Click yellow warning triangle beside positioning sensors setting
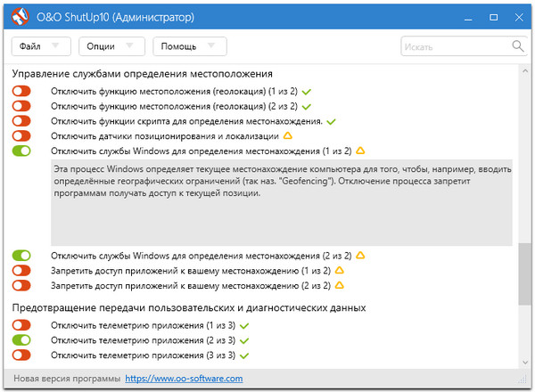 [x=287, y=136]
